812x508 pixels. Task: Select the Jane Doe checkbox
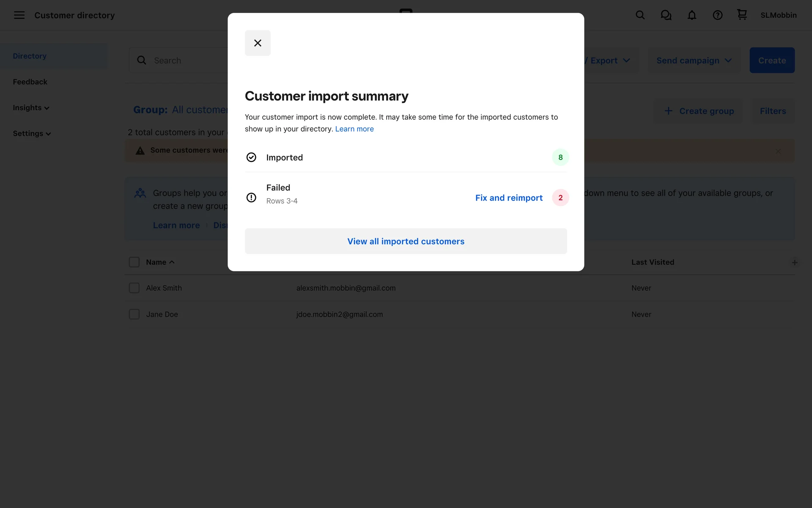134,314
